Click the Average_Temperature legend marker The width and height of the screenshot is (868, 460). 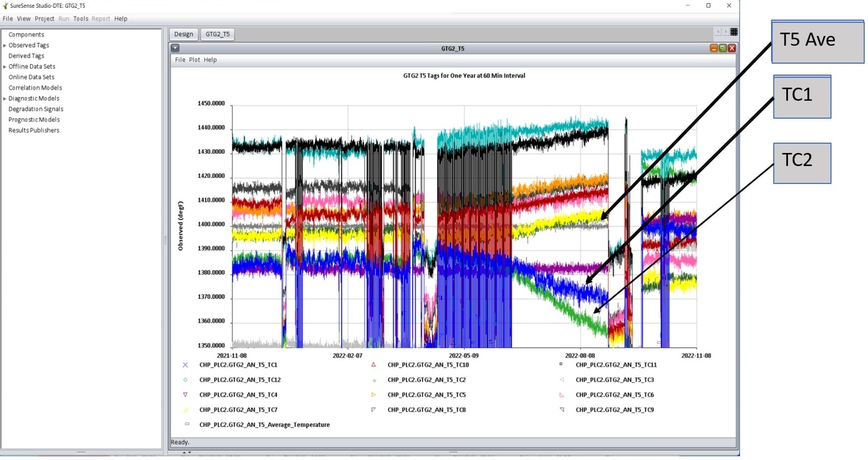[x=187, y=424]
